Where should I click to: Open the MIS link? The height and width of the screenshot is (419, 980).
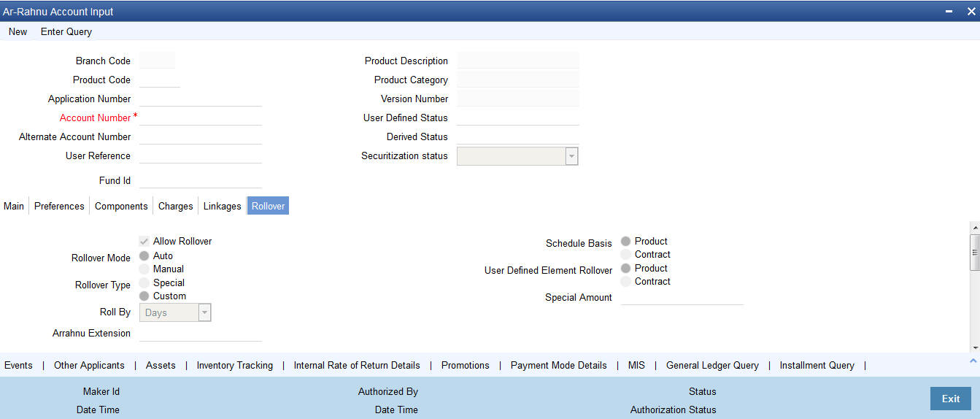636,365
